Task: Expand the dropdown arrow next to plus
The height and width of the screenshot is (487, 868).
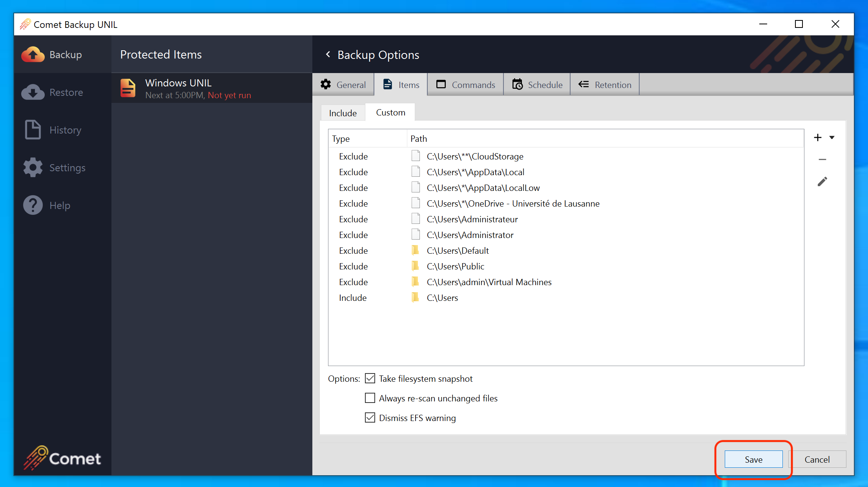Action: click(x=832, y=137)
